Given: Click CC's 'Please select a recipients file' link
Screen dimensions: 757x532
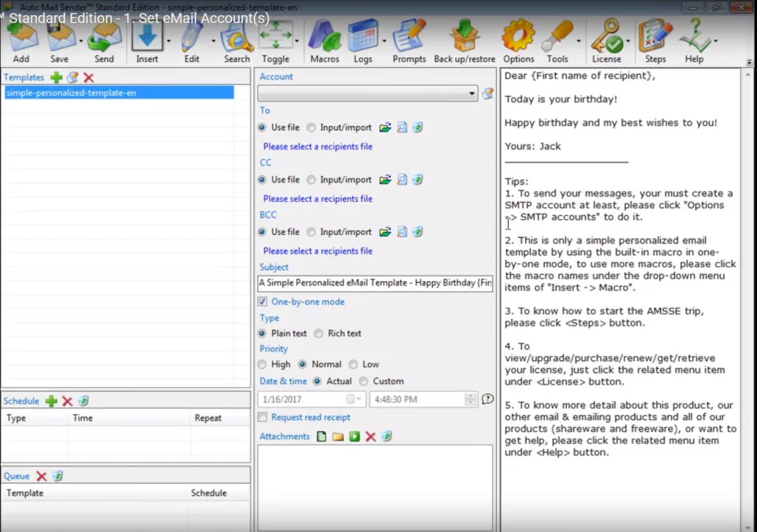Looking at the screenshot, I should pyautogui.click(x=318, y=199).
